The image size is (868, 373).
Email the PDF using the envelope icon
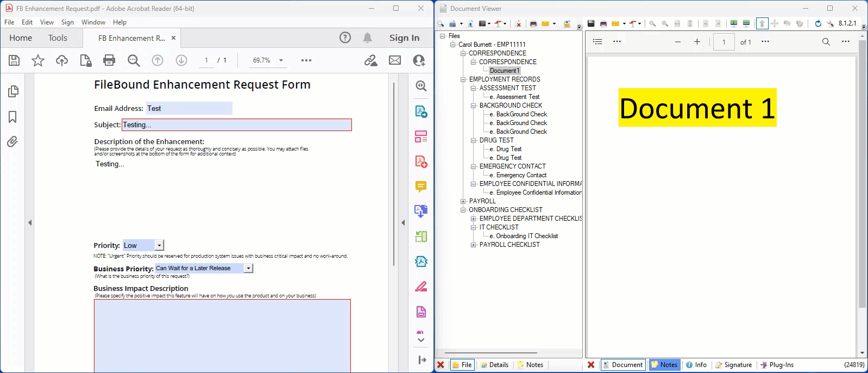click(x=395, y=60)
